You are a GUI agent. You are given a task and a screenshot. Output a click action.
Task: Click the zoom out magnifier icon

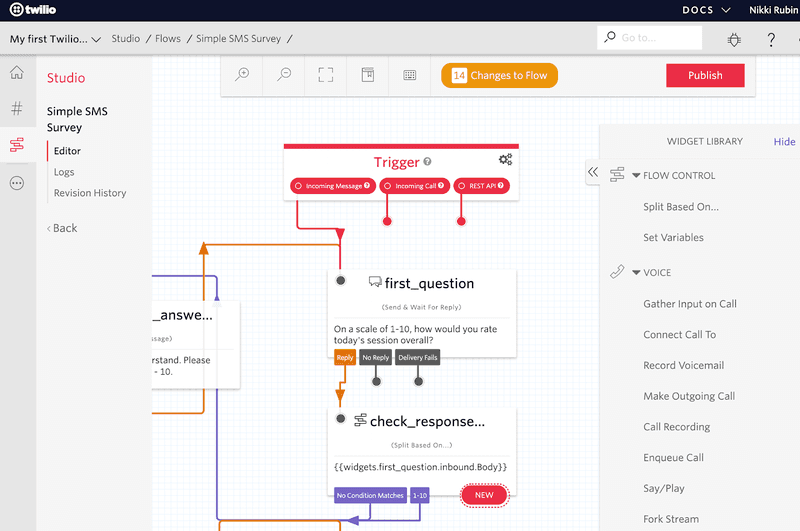click(284, 75)
